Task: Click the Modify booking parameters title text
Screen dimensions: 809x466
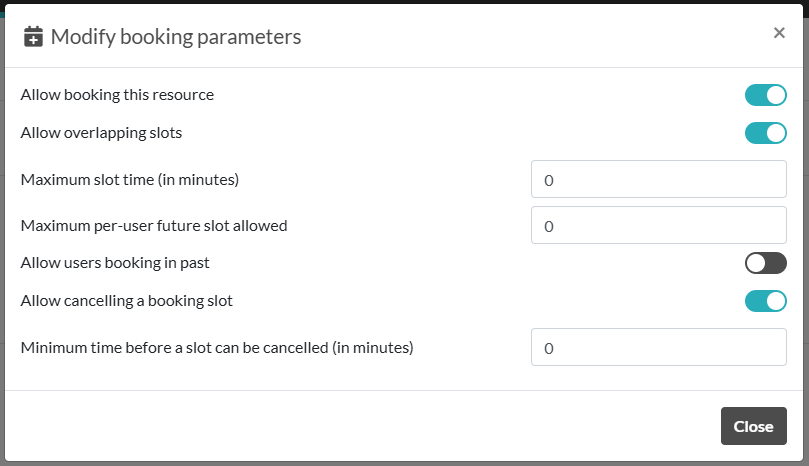Action: pos(176,38)
